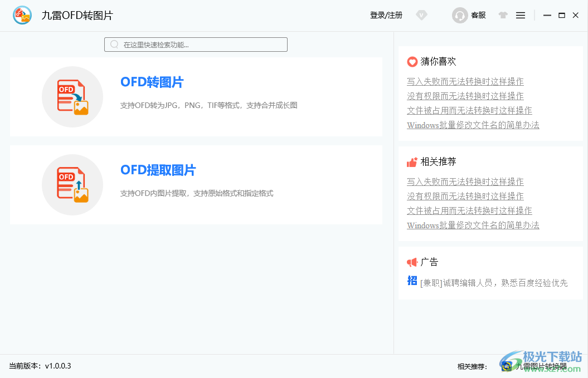
Task: Open the skin (shirt) theme icon
Action: (503, 16)
